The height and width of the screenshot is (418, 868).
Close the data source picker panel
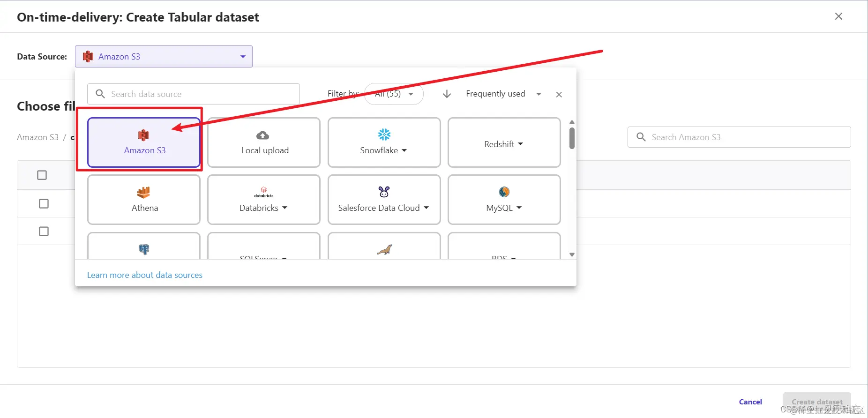[559, 94]
